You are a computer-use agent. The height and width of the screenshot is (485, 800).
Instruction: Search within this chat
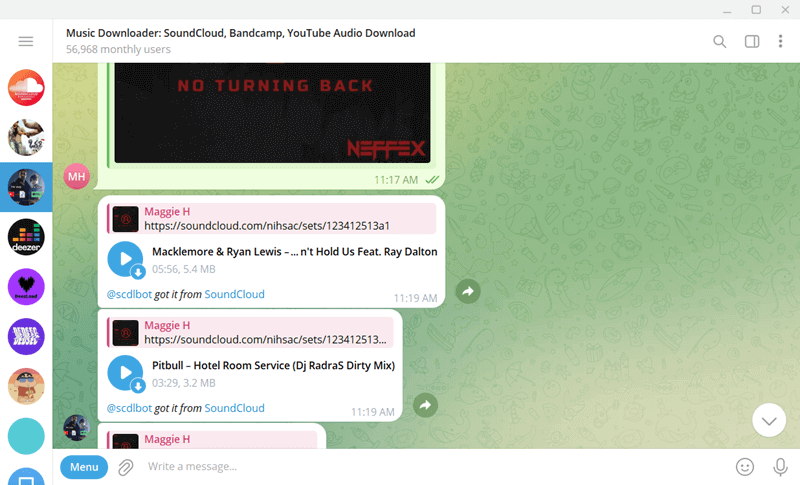(719, 41)
